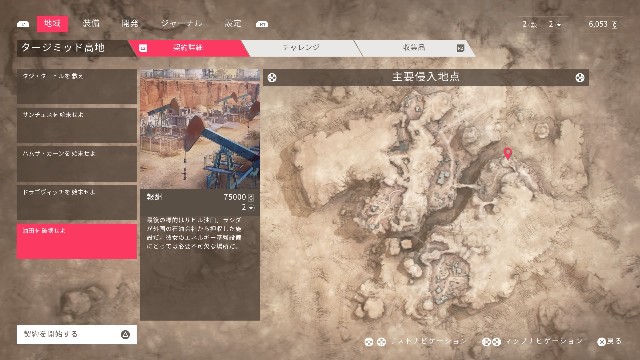
Task: Click the d-pad icon left of 主要侵入地点
Action: 272,78
